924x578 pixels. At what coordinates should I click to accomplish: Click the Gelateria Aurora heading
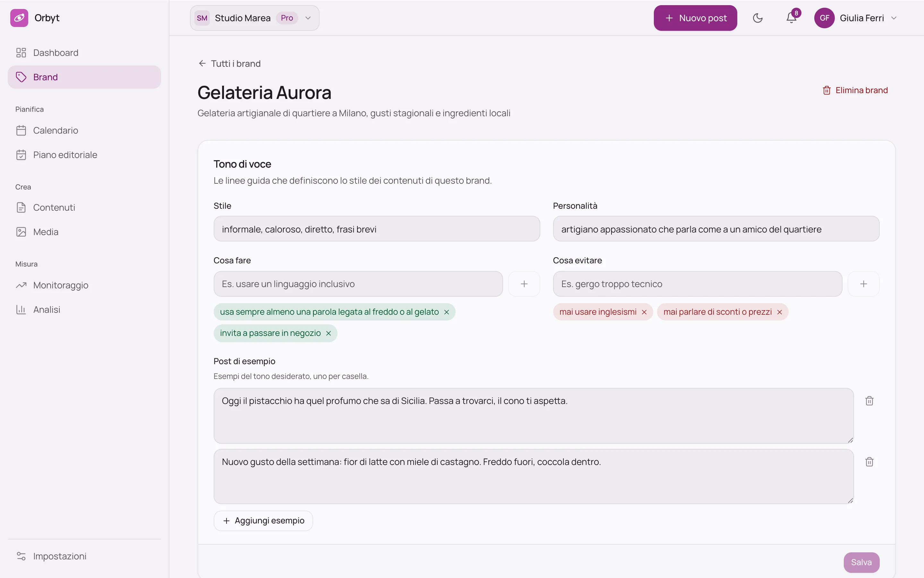pyautogui.click(x=264, y=92)
